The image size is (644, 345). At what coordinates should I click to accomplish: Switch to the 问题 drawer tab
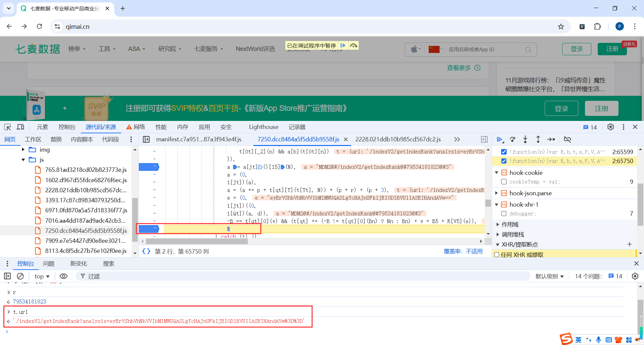(49, 264)
